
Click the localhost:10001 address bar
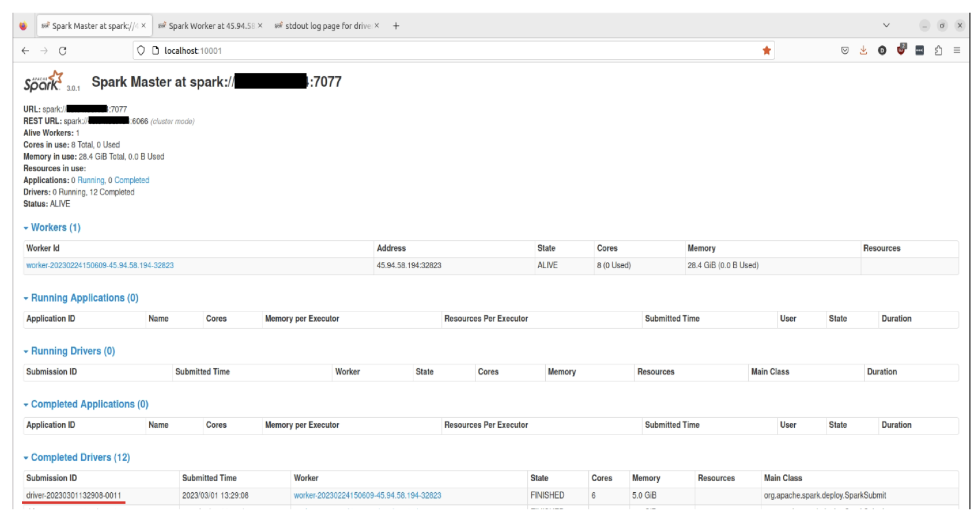(434, 51)
